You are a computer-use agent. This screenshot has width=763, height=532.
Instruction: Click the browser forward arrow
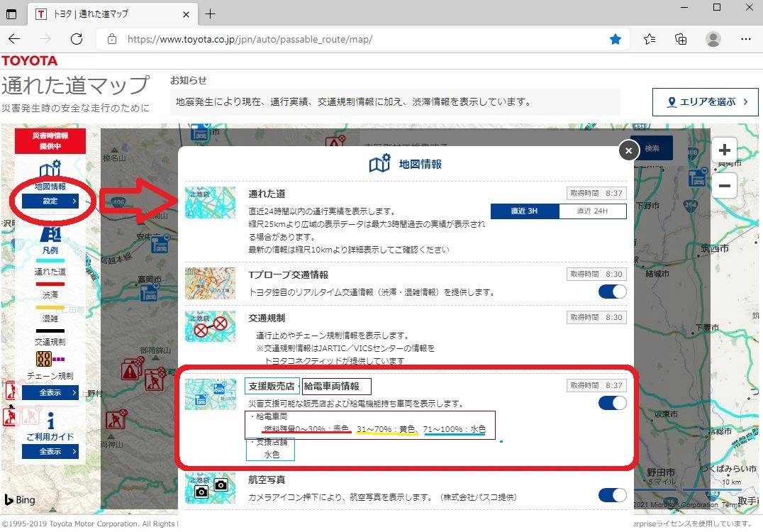coord(45,39)
